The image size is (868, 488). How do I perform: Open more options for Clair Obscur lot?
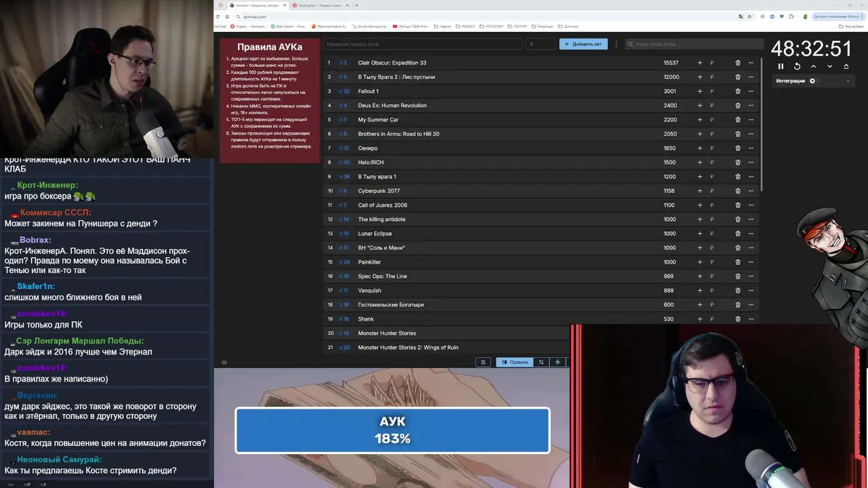751,63
